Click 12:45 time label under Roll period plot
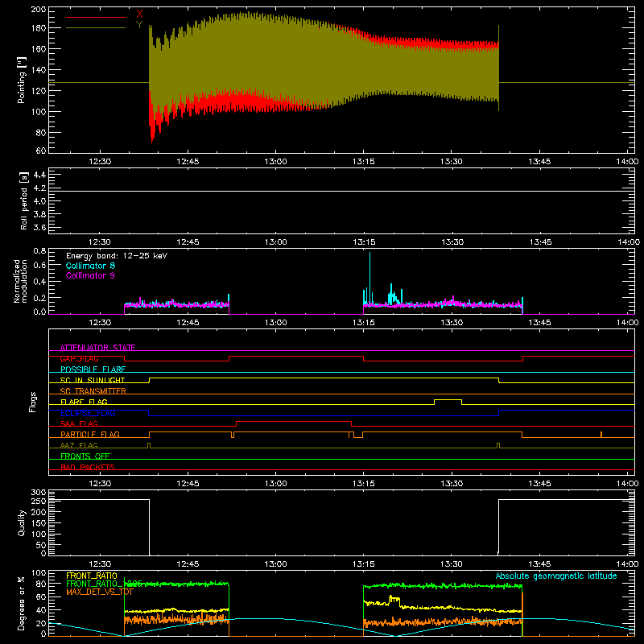 [x=188, y=242]
